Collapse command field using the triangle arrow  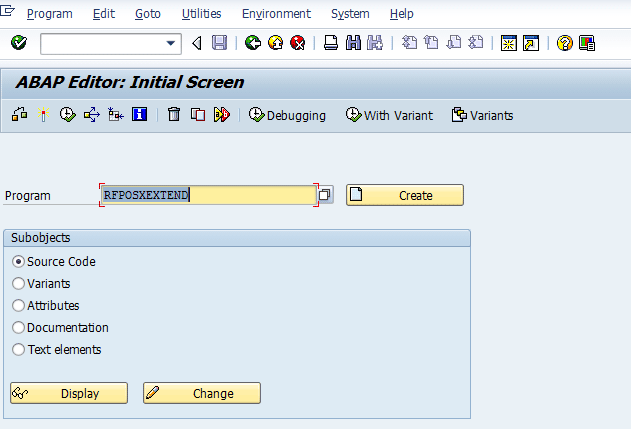click(x=196, y=43)
